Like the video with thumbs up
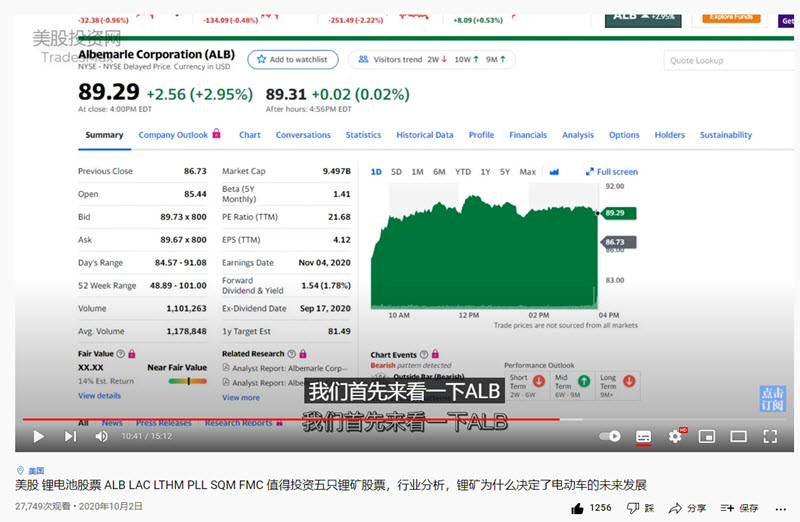800x522 pixels. click(x=577, y=508)
